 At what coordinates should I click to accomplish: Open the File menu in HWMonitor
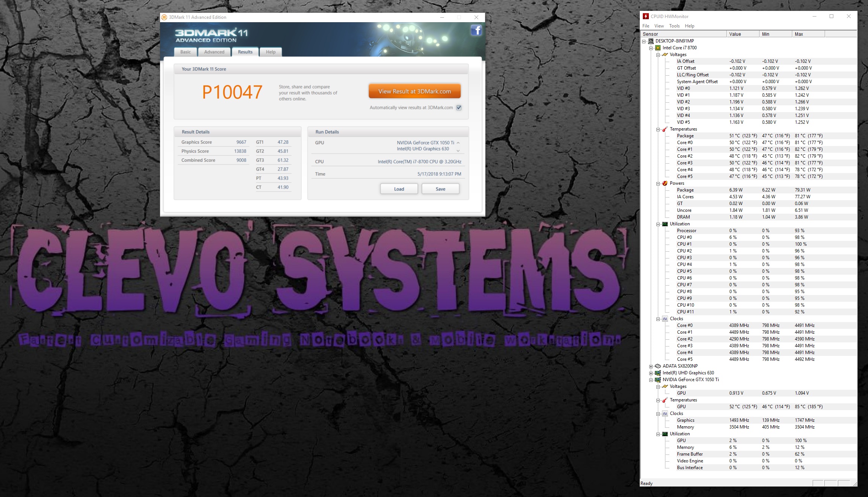(x=646, y=26)
